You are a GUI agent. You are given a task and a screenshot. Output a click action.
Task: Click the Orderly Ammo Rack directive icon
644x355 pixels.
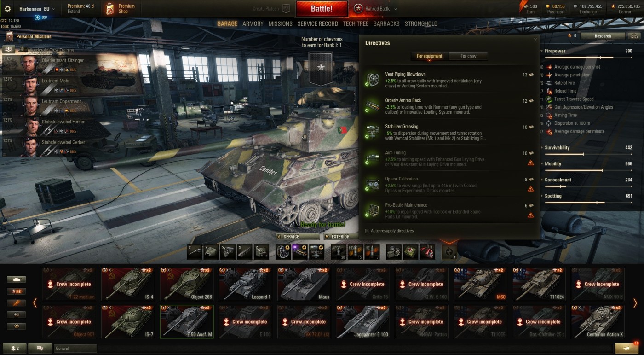click(372, 106)
